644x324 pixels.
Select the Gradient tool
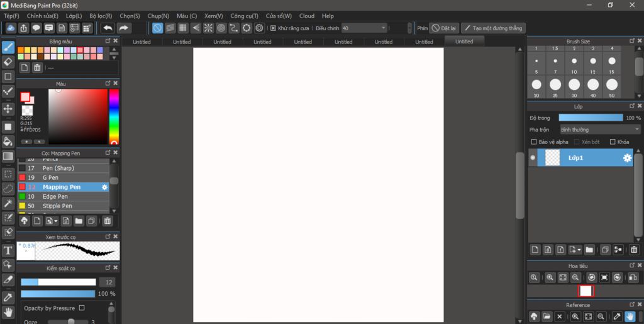8,156
